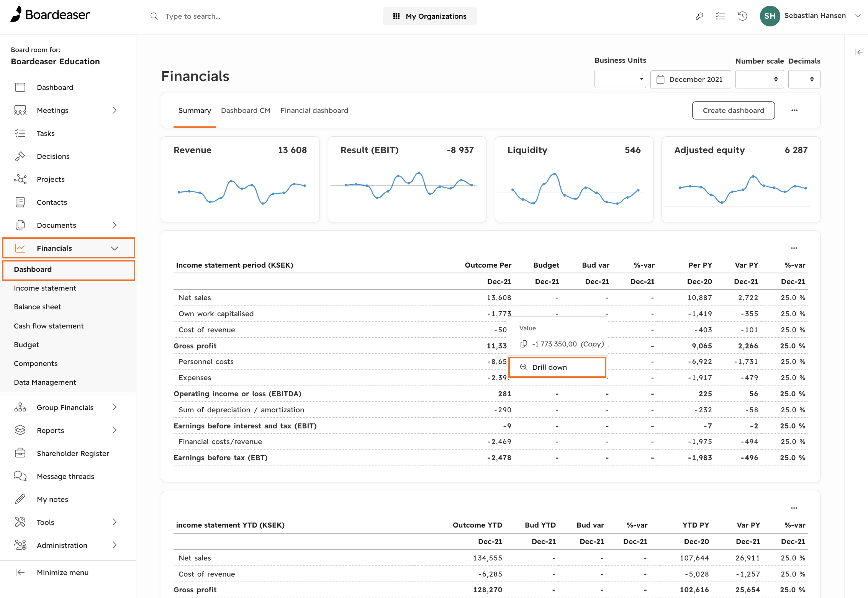The width and height of the screenshot is (868, 598).
Task: Open the YTD income statement three-dot menu
Action: tap(794, 508)
